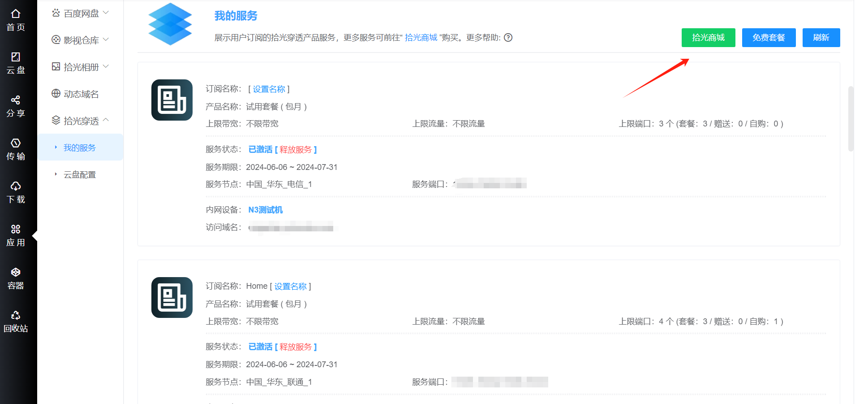
Task: Click the 影视仓库 film reel icon
Action: click(56, 40)
